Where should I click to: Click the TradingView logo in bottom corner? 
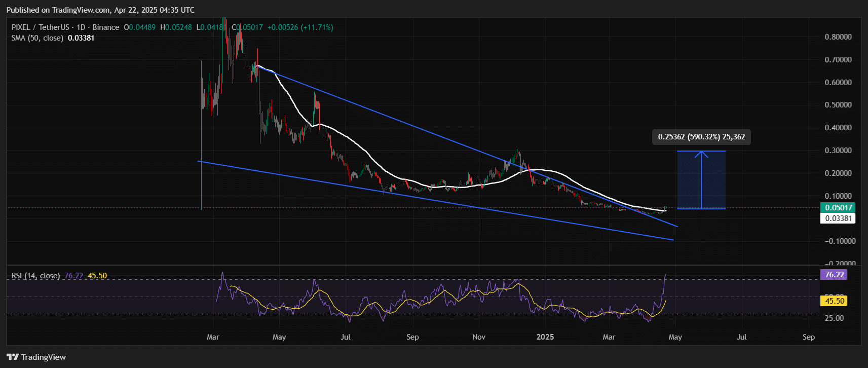(x=36, y=357)
